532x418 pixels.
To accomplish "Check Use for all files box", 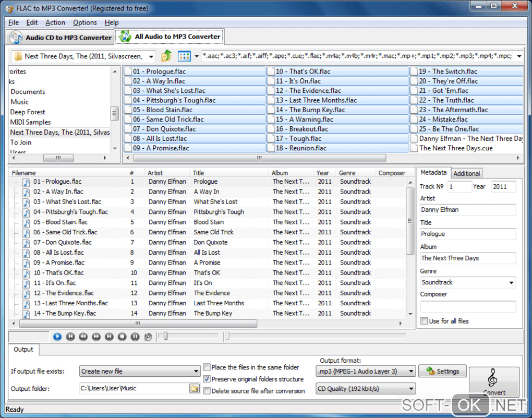I will click(x=424, y=321).
